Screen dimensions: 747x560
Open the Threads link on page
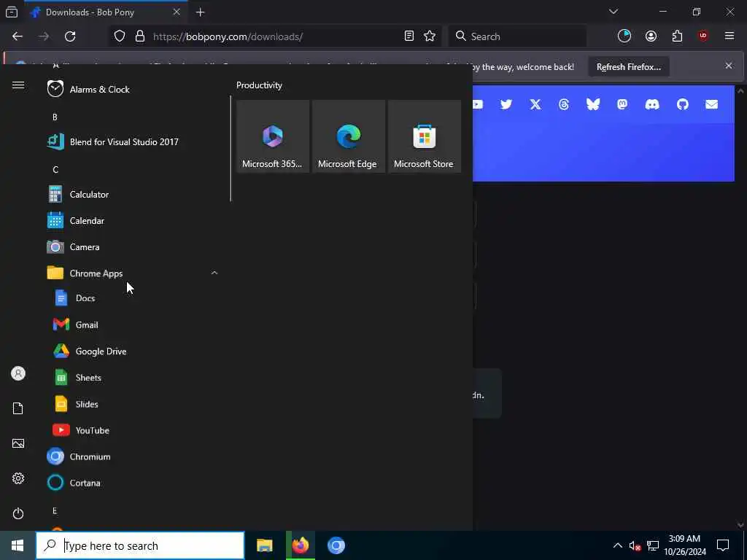click(x=564, y=104)
